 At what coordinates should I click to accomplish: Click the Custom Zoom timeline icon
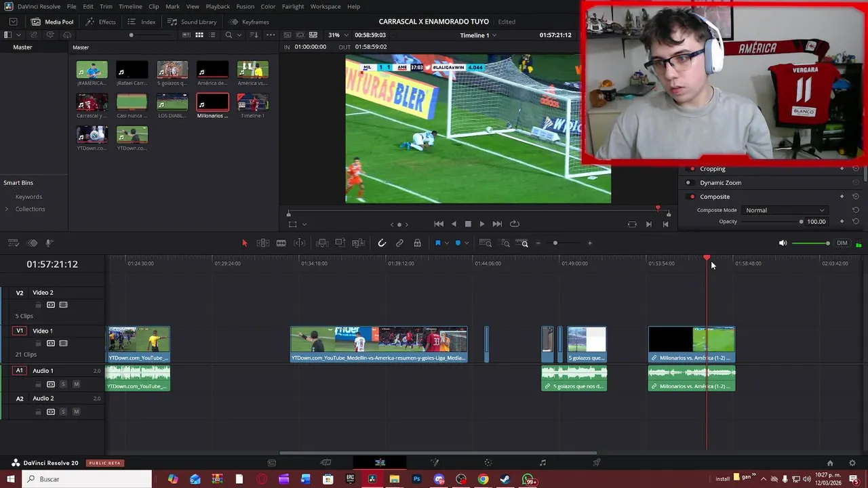[x=522, y=243]
